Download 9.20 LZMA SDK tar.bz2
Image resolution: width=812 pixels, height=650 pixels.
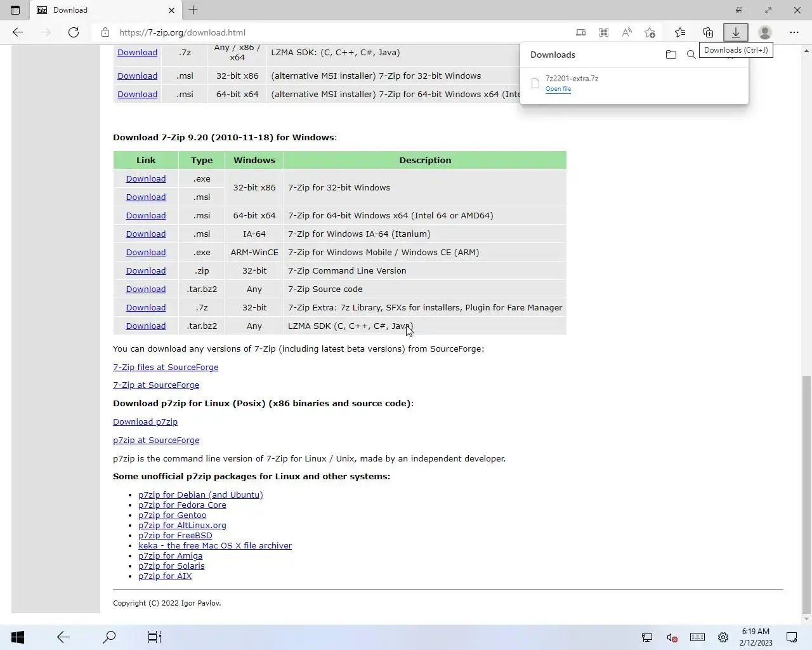point(146,326)
